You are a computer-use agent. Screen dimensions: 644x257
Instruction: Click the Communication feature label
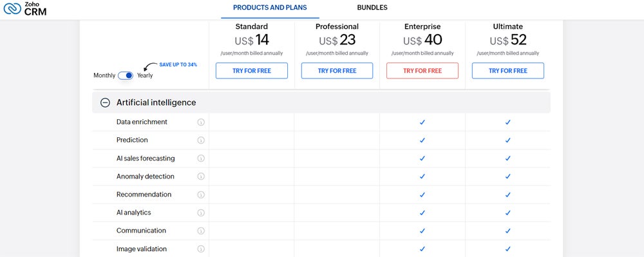[x=141, y=231]
